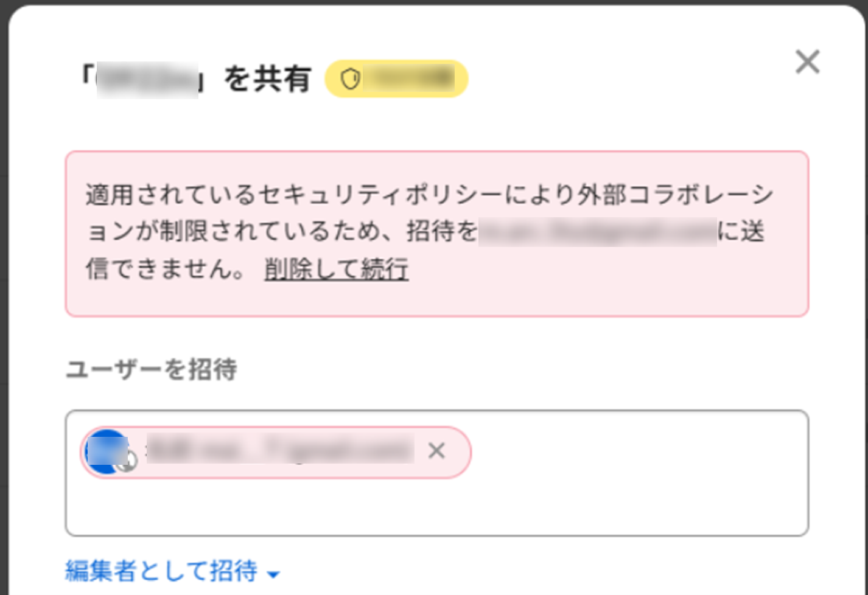868x595 pixels.
Task: Close the share dialog with the X
Action: pyautogui.click(x=807, y=61)
